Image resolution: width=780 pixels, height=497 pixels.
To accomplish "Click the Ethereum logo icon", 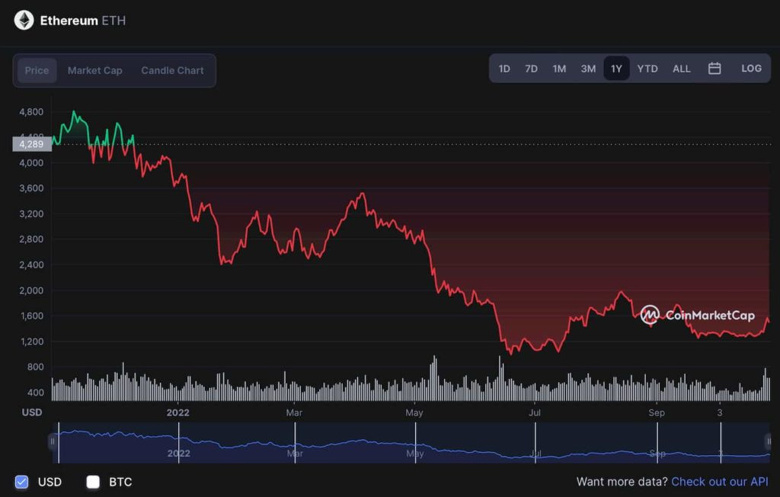I will [x=23, y=20].
